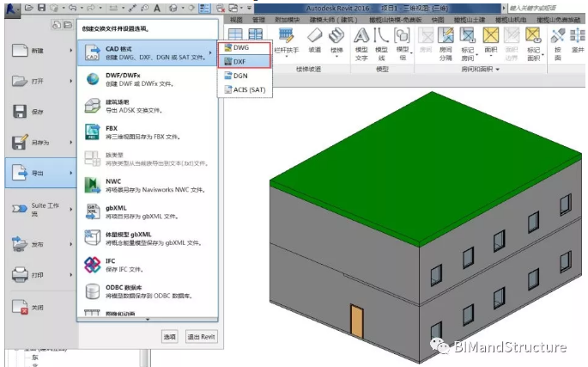The height and width of the screenshot is (367, 588).
Task: Select the 模型线 model line tool
Action: coord(381,45)
